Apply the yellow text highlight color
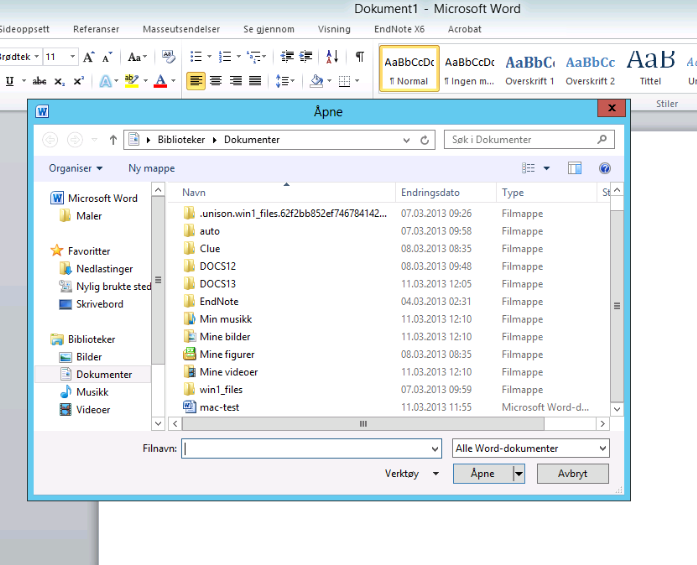 coord(132,81)
